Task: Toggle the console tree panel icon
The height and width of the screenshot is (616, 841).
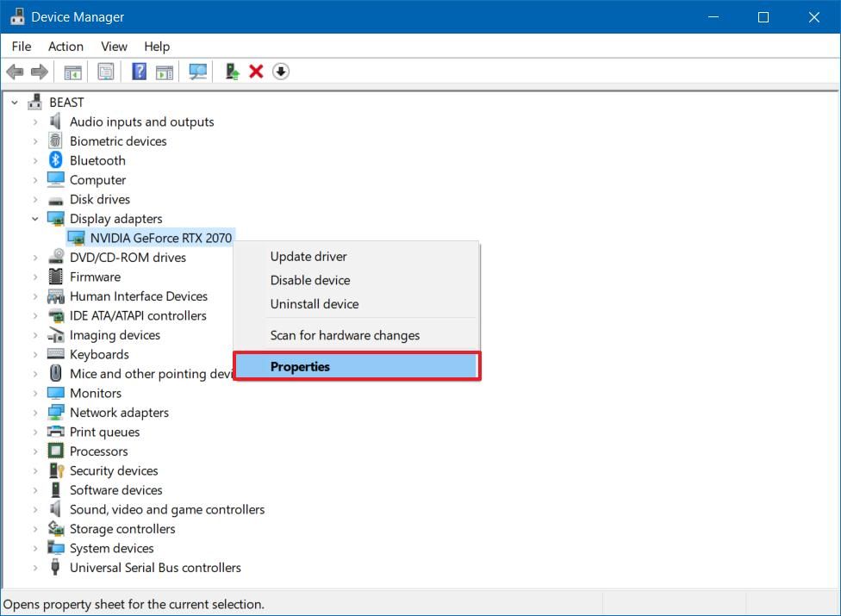Action: [73, 72]
